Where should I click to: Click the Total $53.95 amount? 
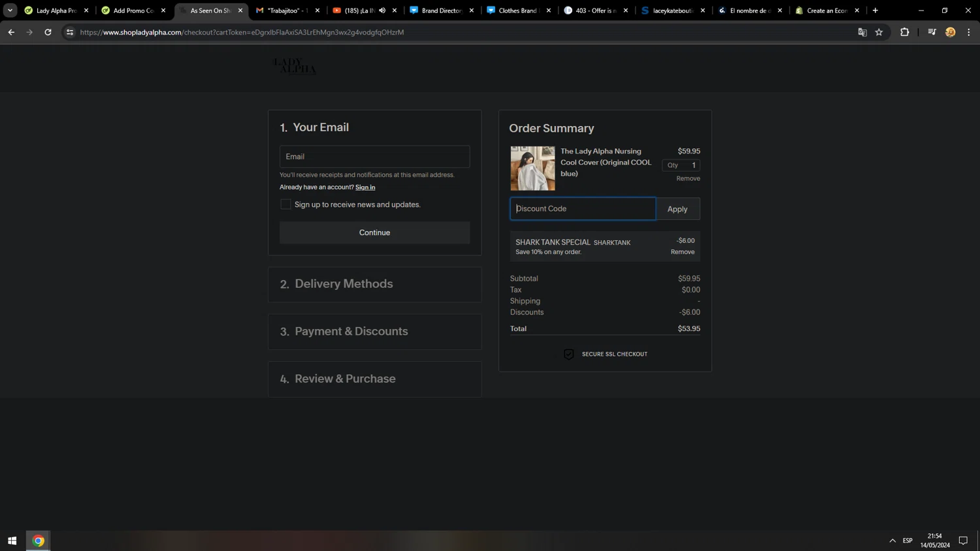click(689, 329)
